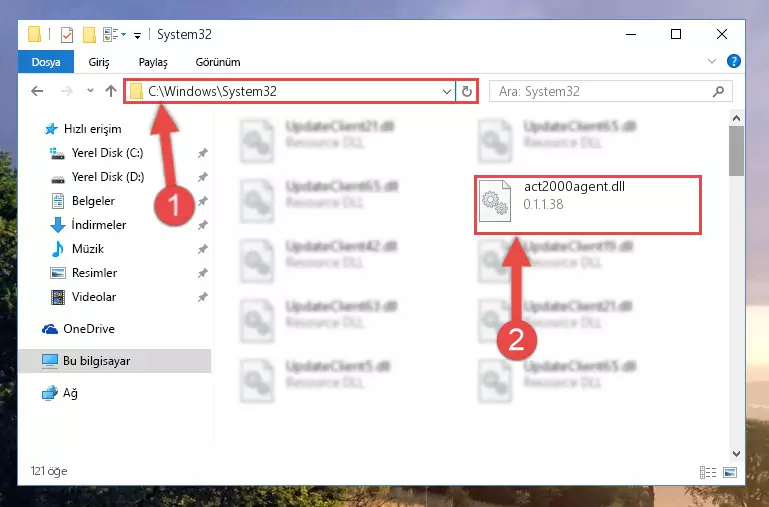Click the 0.1.1.38 version text
The height and width of the screenshot is (507, 769).
point(543,204)
